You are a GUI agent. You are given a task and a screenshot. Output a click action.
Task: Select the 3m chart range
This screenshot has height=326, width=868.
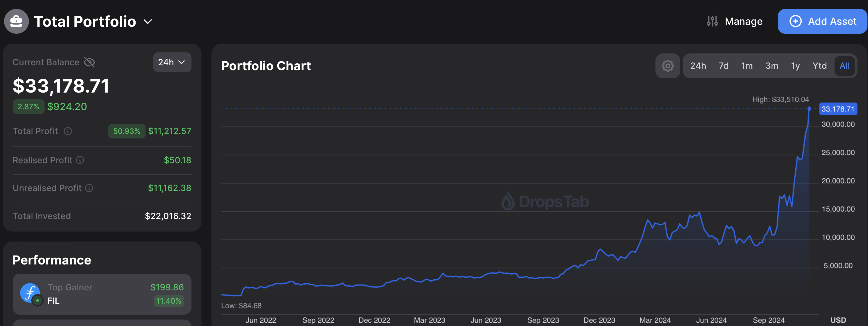pyautogui.click(x=772, y=66)
